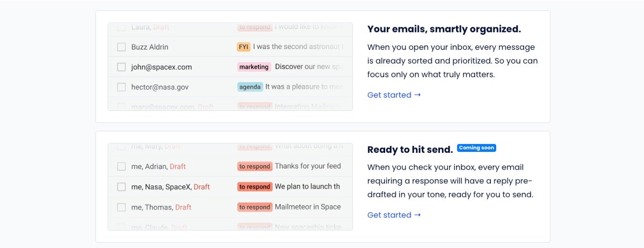Select the john@spacex.com email checkbox
Viewport: 644px width, 248px height.
click(x=122, y=67)
